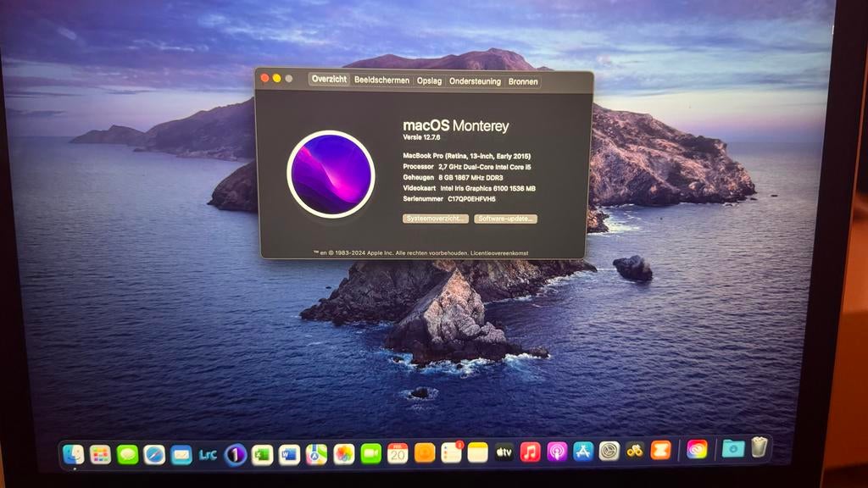Image resolution: width=868 pixels, height=488 pixels.
Task: Close the About This Mac window
Action: (x=264, y=78)
